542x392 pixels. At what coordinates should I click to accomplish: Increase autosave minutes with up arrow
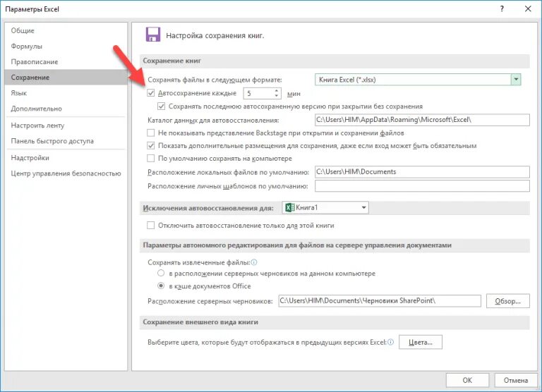pyautogui.click(x=276, y=90)
